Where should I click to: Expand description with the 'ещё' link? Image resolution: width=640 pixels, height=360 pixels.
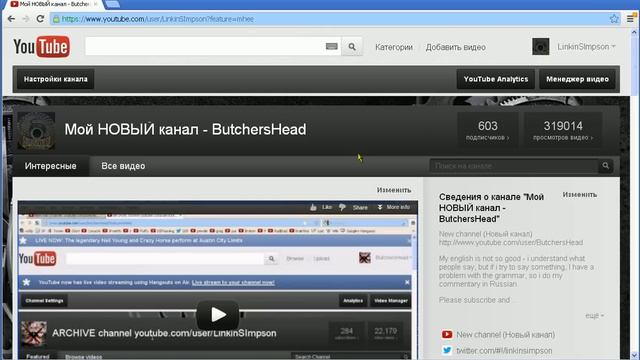click(x=594, y=316)
